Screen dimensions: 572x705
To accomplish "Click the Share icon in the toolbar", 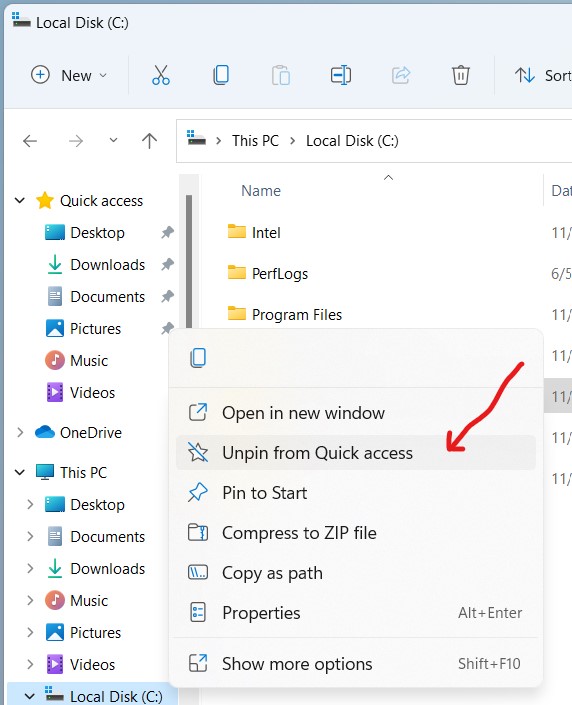I will tap(401, 75).
